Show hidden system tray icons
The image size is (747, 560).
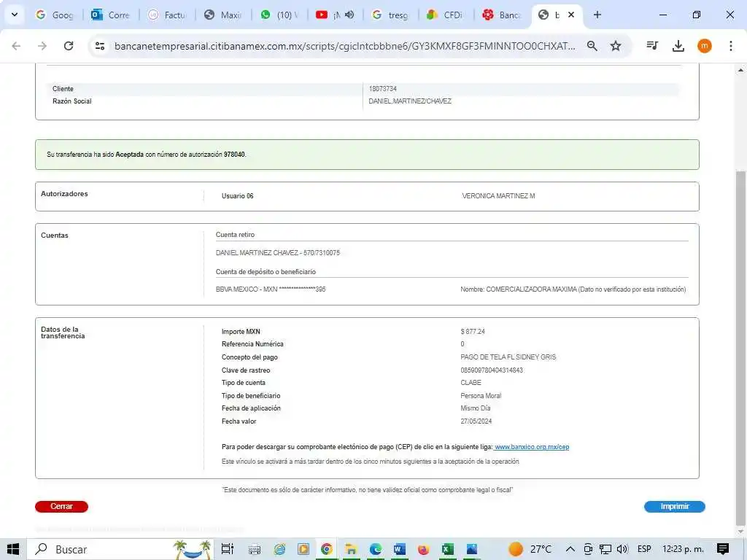click(570, 549)
